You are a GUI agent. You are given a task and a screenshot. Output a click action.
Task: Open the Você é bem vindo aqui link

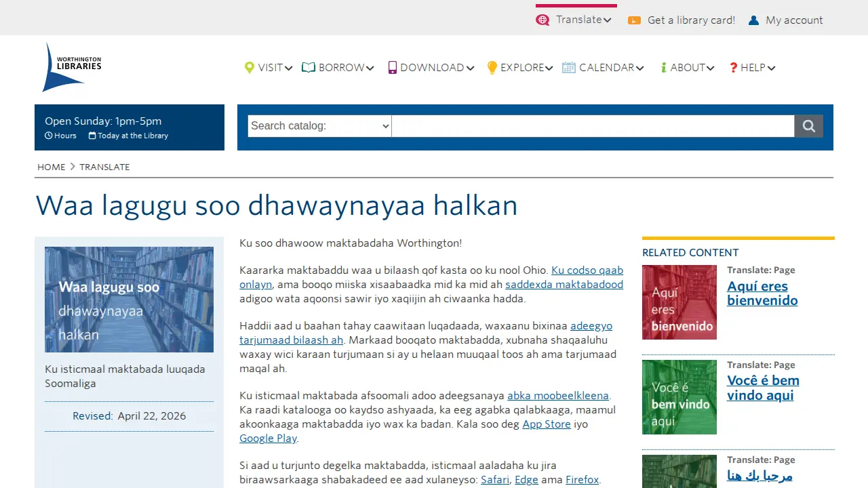point(763,388)
